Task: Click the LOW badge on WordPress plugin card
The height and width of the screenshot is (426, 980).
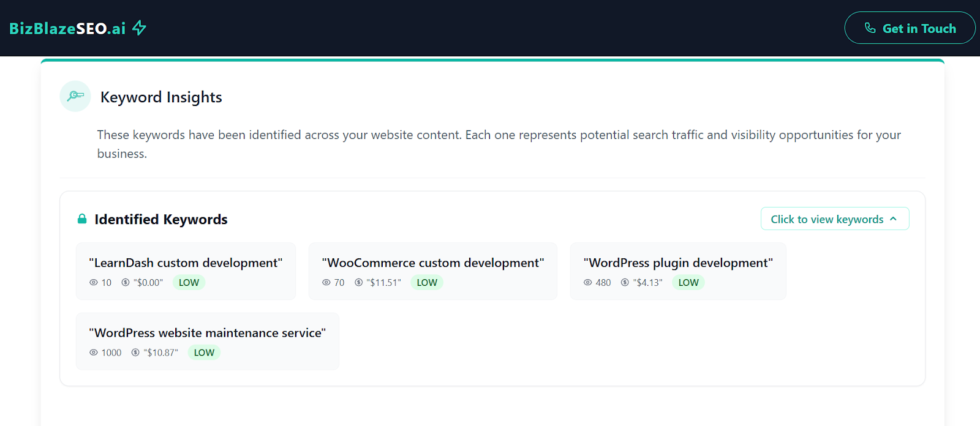Action: (688, 283)
